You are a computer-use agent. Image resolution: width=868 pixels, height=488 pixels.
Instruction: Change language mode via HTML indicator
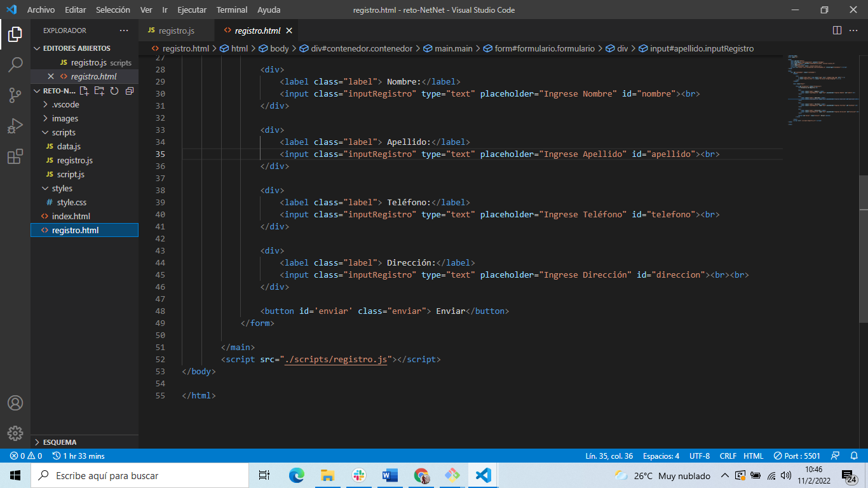tap(753, 456)
